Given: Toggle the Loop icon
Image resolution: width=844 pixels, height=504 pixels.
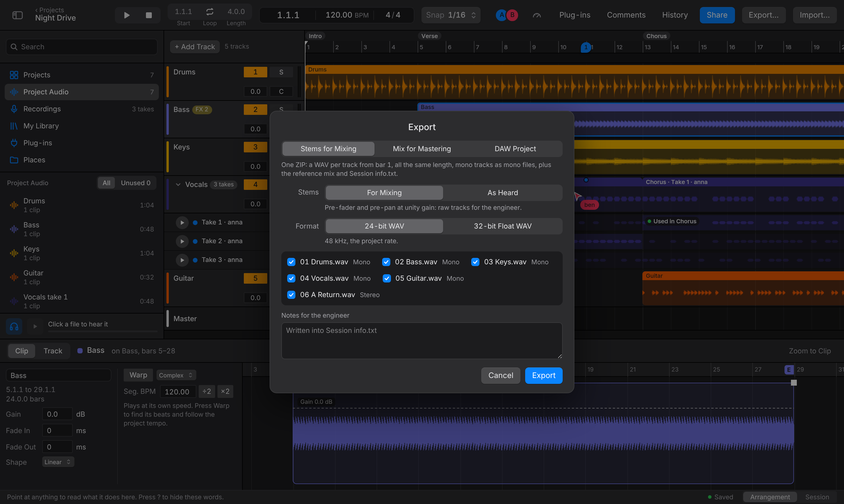Looking at the screenshot, I should coord(210,11).
